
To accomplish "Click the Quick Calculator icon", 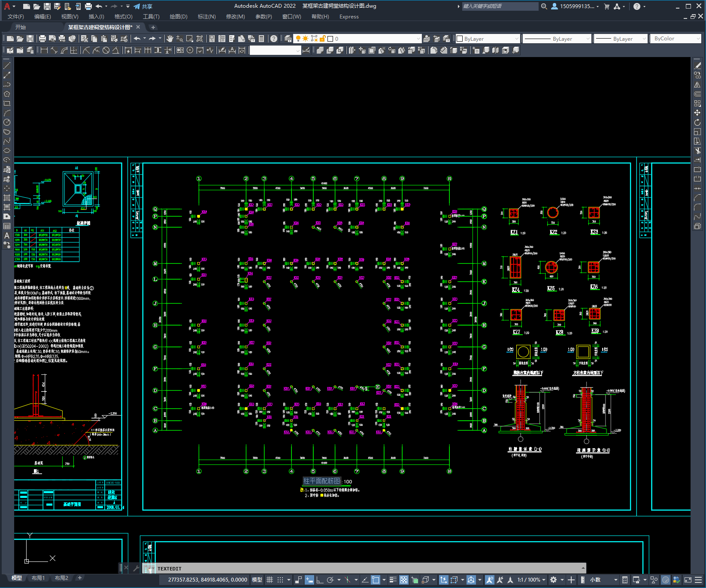I will pyautogui.click(x=261, y=39).
